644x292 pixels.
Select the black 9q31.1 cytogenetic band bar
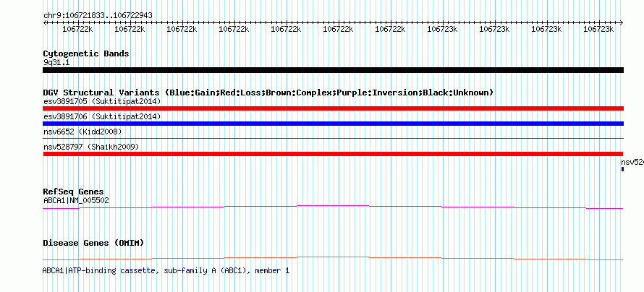[333, 70]
